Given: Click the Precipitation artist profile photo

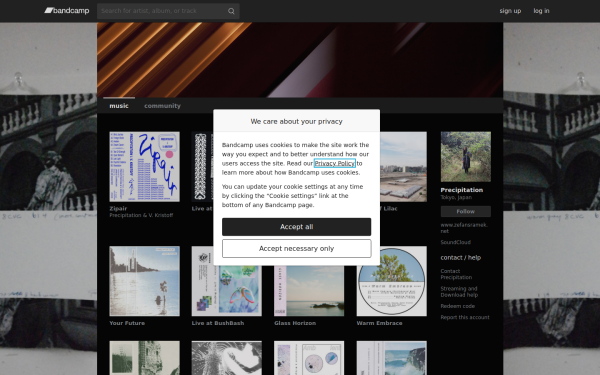Looking at the screenshot, I should pyautogui.click(x=465, y=157).
